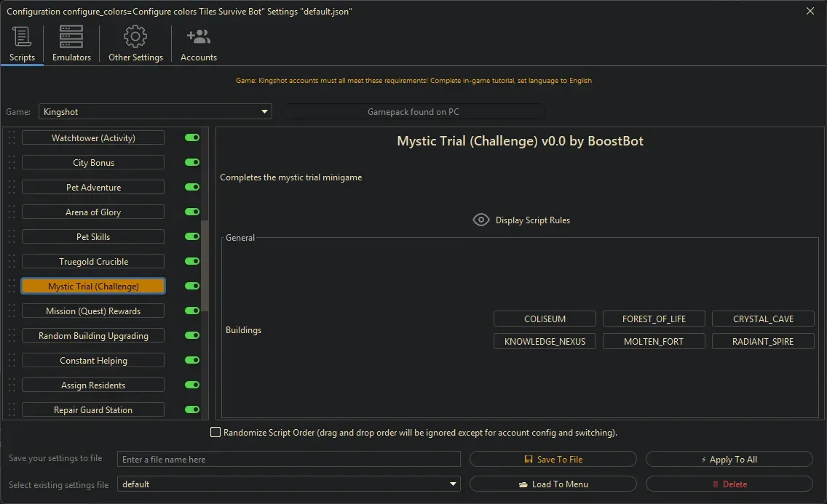Click the drag handle beside City Bonus
The image size is (827, 504).
[x=12, y=162]
